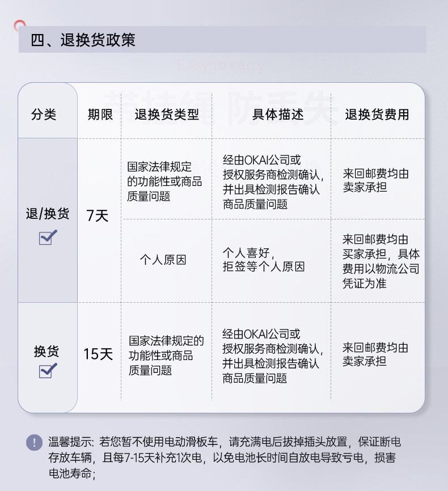Click the red ring icon beside the title
Viewport: 448px width, 491px height.
20,26
